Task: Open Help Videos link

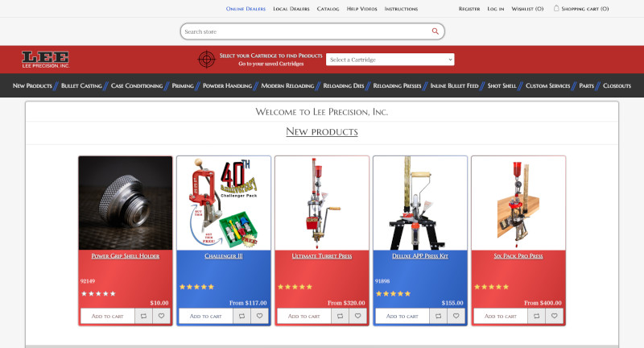Action: point(361,9)
